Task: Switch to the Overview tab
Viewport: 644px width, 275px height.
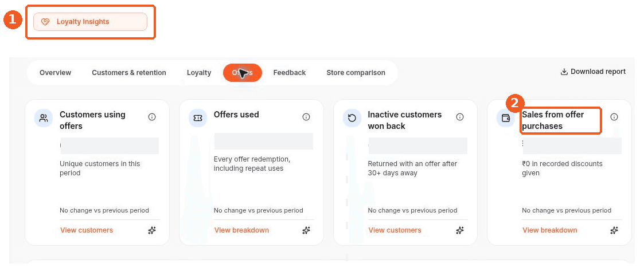Action: click(x=55, y=73)
